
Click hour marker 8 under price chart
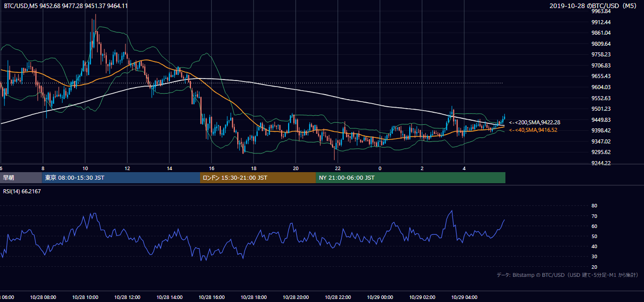(43, 169)
